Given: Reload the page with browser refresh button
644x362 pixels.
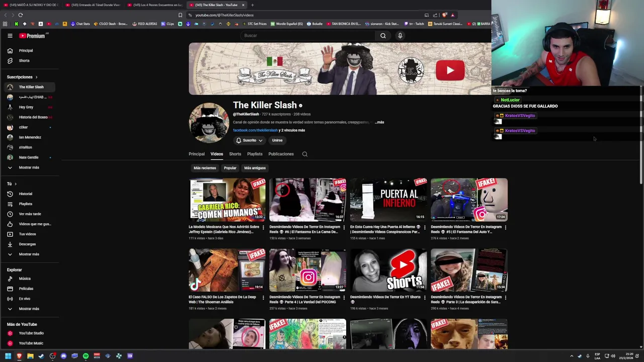Looking at the screenshot, I should coord(21,15).
